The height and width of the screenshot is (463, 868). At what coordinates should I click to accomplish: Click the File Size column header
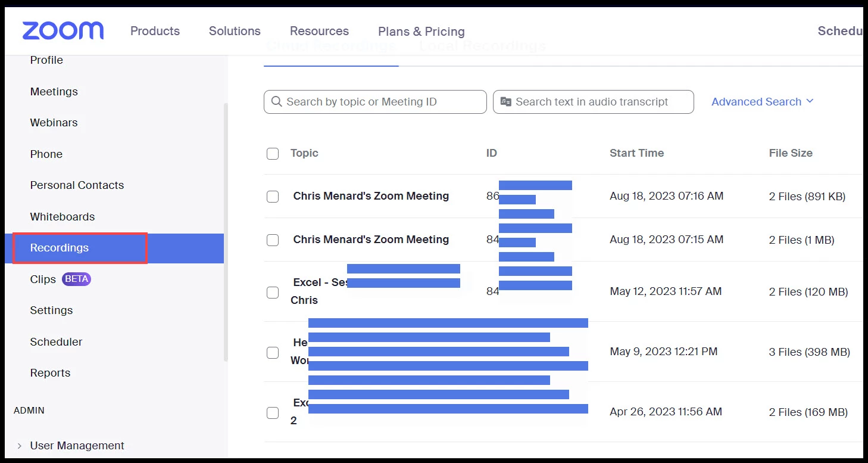(791, 153)
